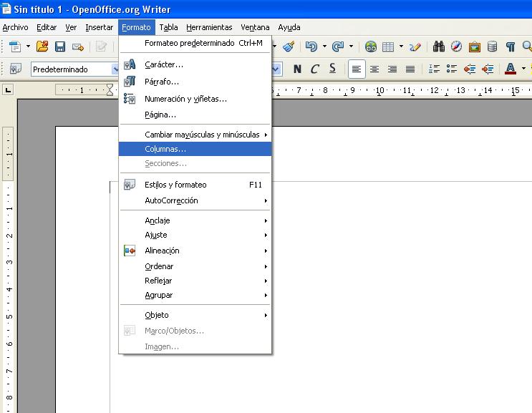Viewport: 532px width, 413px height.
Task: Click the Send document as e-mail icon
Action: (78, 47)
